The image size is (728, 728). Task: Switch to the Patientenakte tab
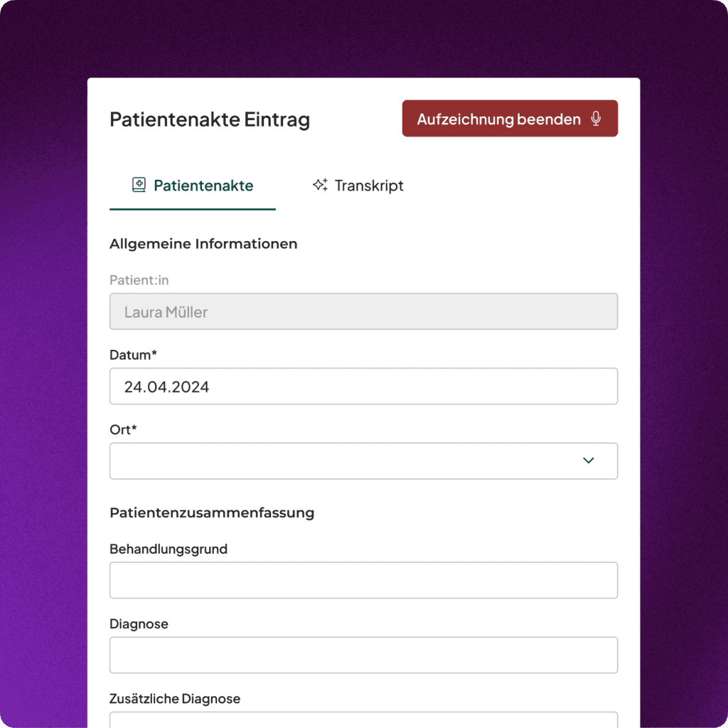tap(193, 186)
